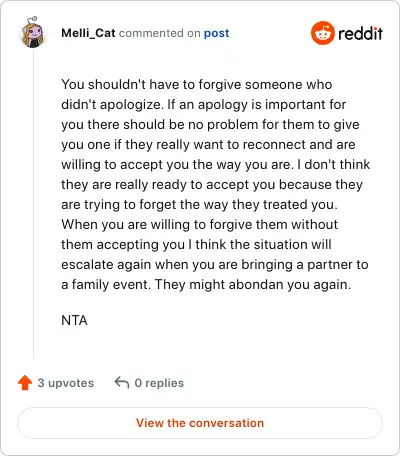Select the "3 upvotes" label

66,383
